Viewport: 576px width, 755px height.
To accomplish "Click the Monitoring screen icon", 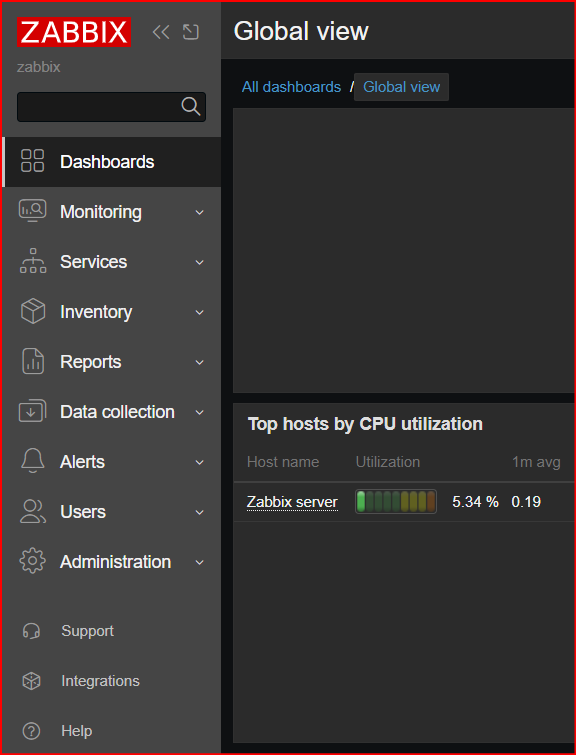I will point(32,211).
